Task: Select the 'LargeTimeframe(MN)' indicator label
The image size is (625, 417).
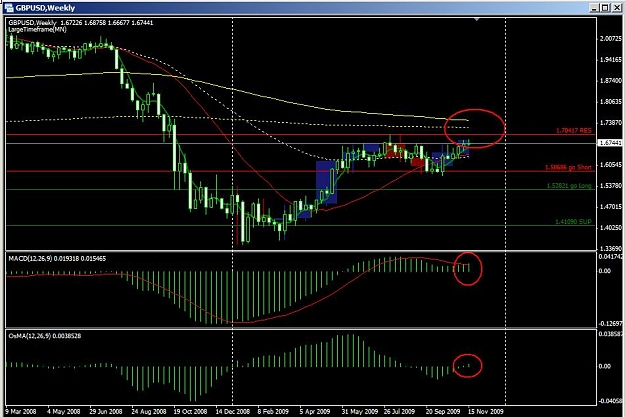Action: (x=37, y=30)
